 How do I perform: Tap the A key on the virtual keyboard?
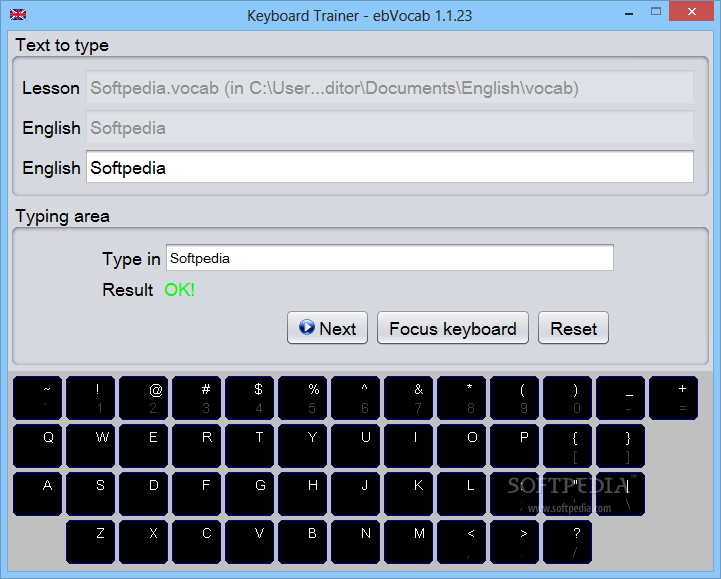point(37,494)
